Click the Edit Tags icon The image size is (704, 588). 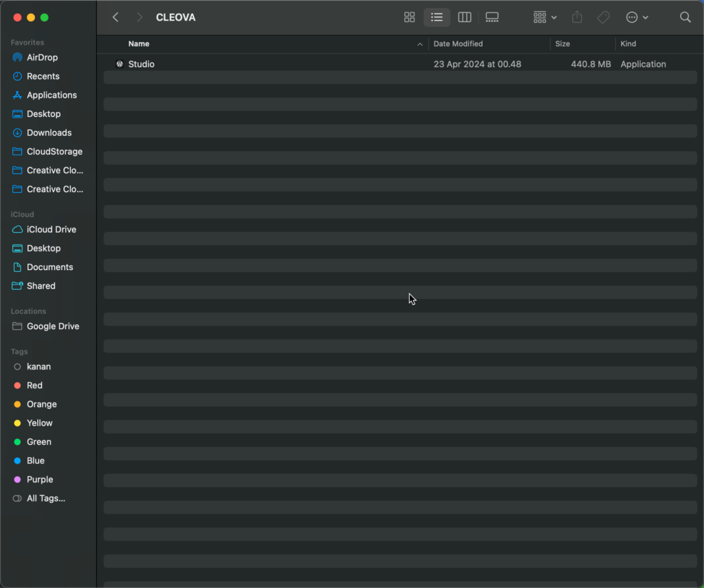[x=604, y=17]
